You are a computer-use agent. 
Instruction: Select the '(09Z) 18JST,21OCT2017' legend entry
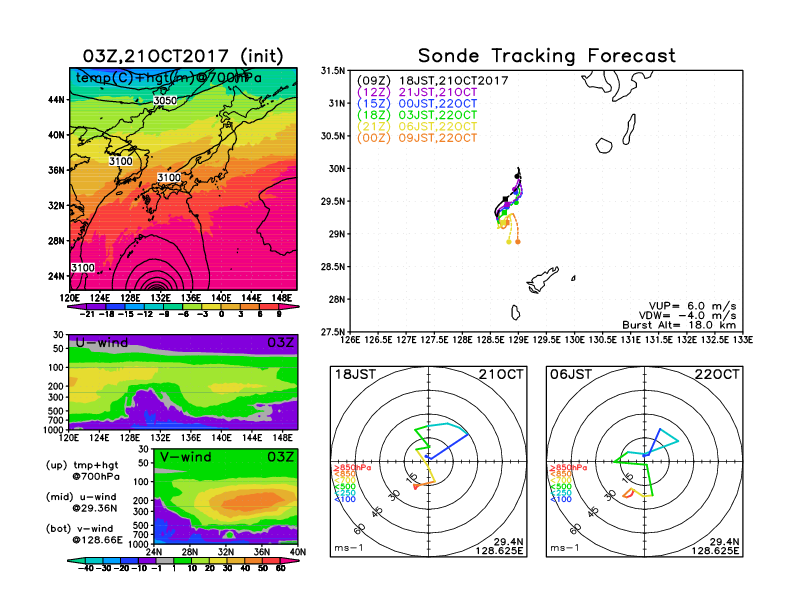(432, 81)
